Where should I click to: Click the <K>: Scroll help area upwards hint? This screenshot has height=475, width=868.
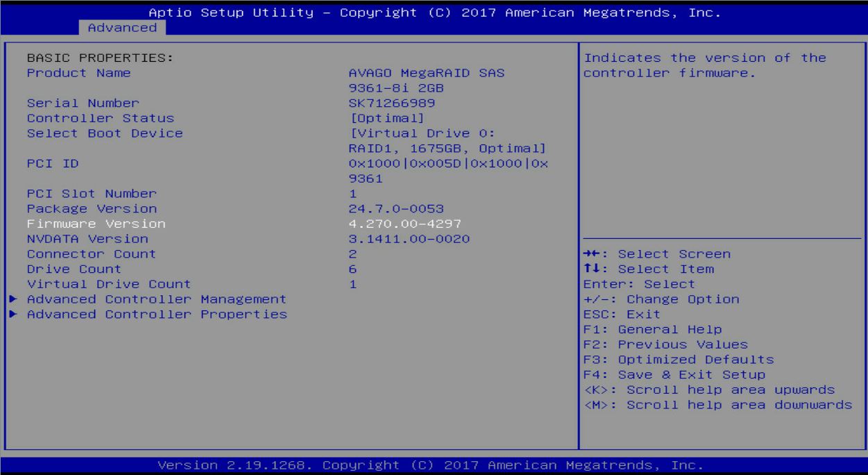click(709, 390)
